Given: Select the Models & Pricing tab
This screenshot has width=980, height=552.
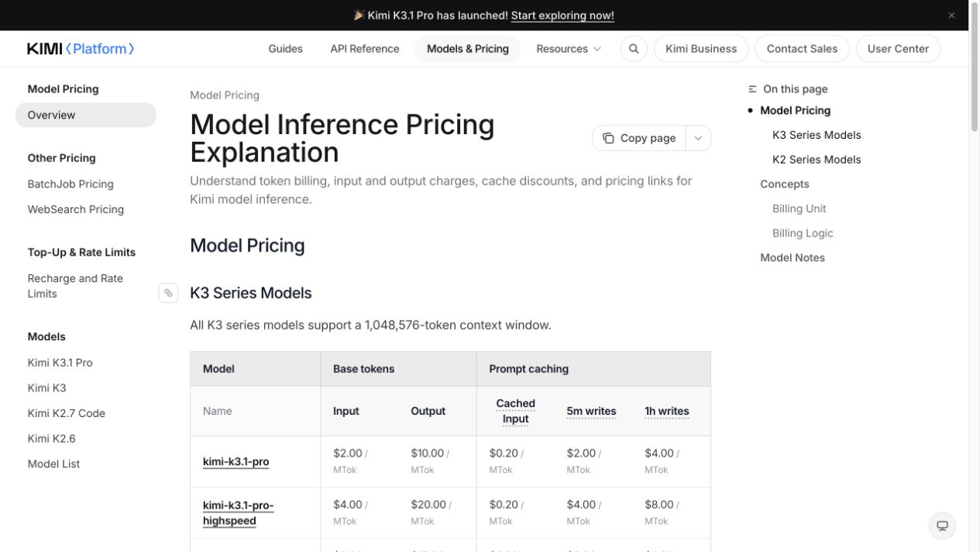Looking at the screenshot, I should pyautogui.click(x=468, y=49).
